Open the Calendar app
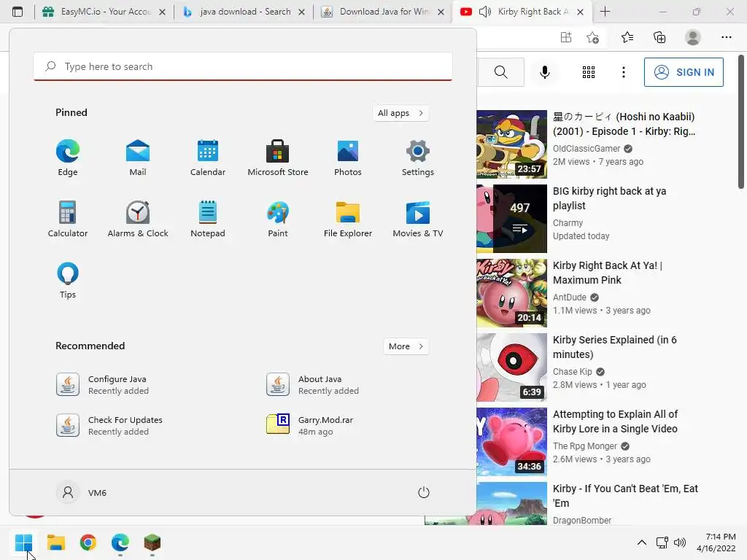Screen dimensions: 747x560 click(208, 158)
